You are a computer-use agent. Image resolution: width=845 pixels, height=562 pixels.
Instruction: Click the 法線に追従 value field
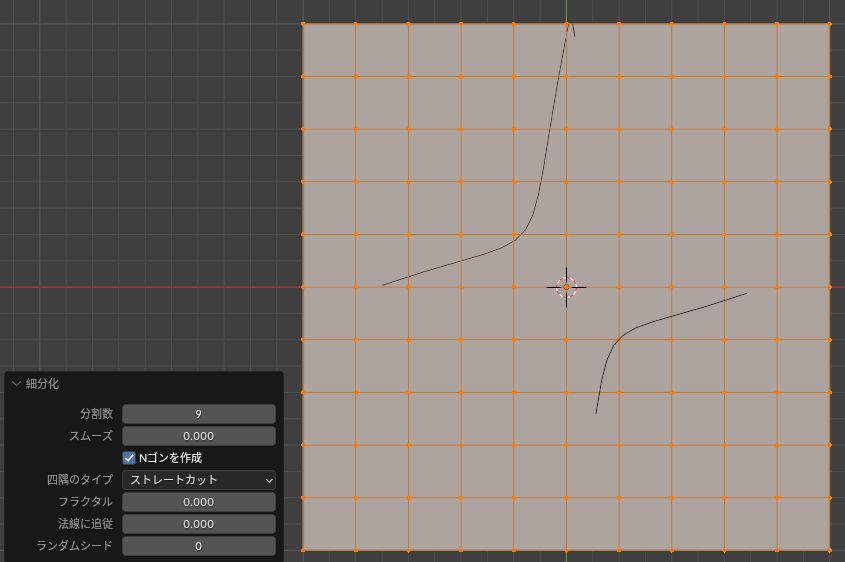199,524
